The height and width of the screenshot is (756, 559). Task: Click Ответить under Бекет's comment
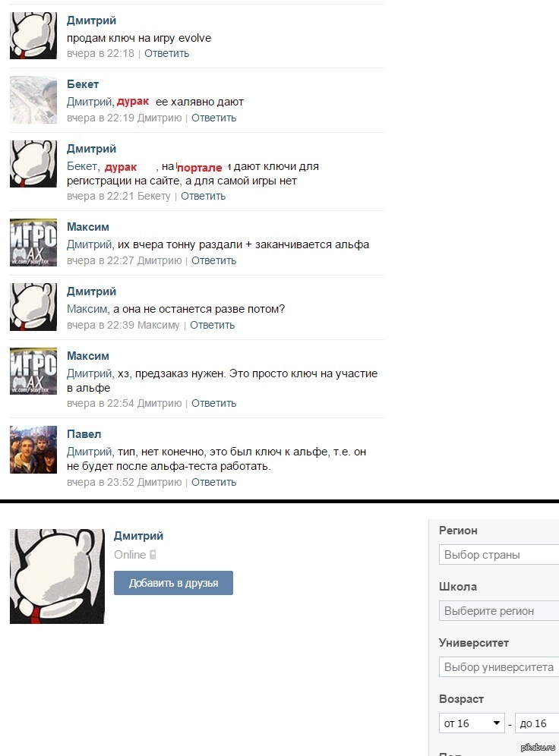click(x=213, y=118)
